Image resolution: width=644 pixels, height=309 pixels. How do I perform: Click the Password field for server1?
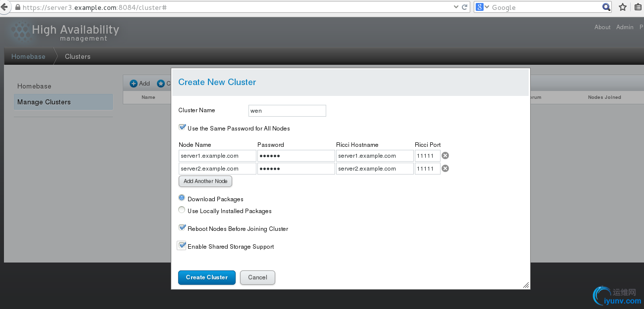pyautogui.click(x=296, y=156)
